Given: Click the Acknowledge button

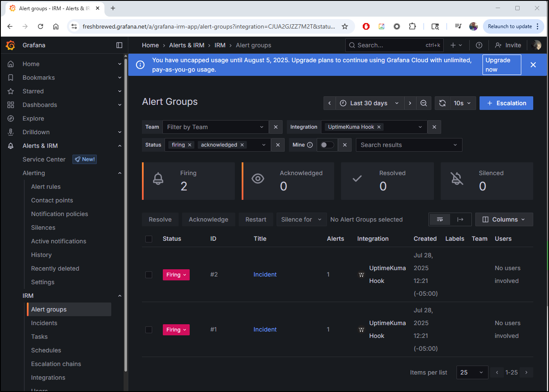Looking at the screenshot, I should click(x=208, y=219).
